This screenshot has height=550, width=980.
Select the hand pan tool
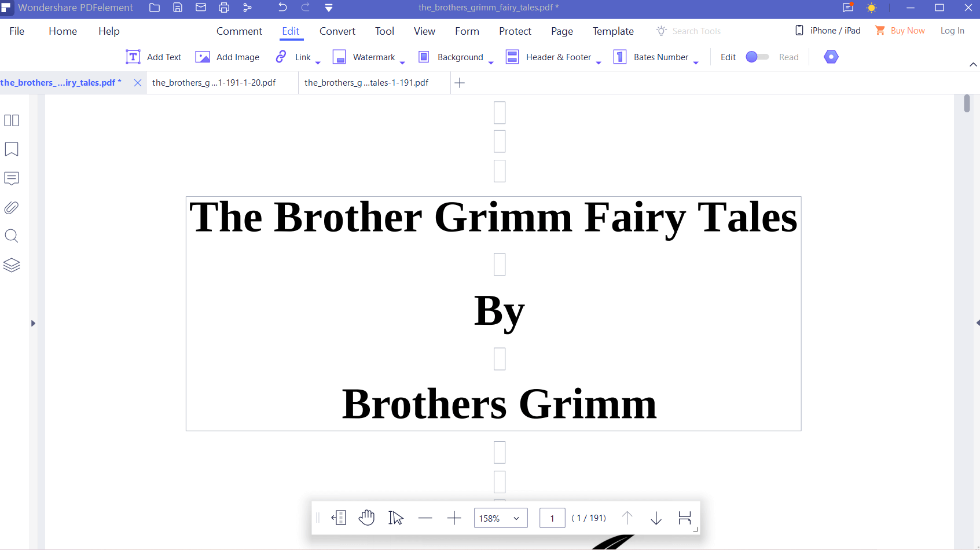366,518
